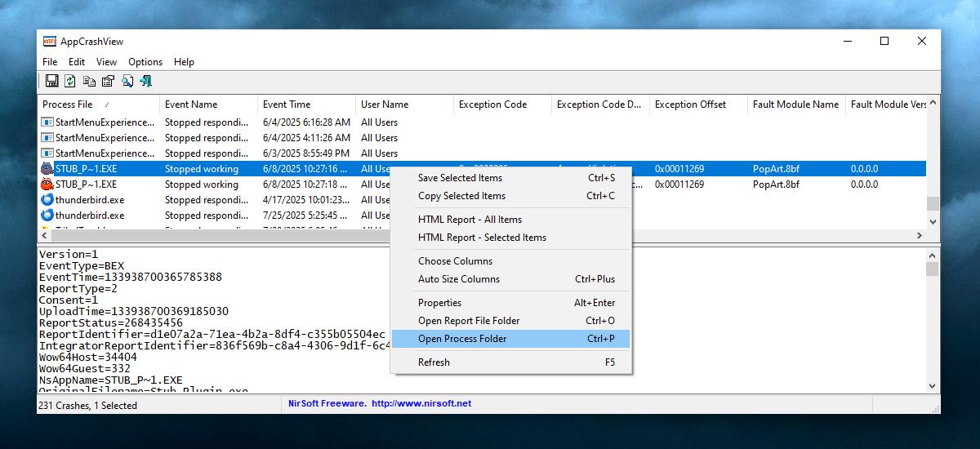The width and height of the screenshot is (980, 449).
Task: Click the crash list horizontal scrollbar right arrow
Action: point(919,235)
